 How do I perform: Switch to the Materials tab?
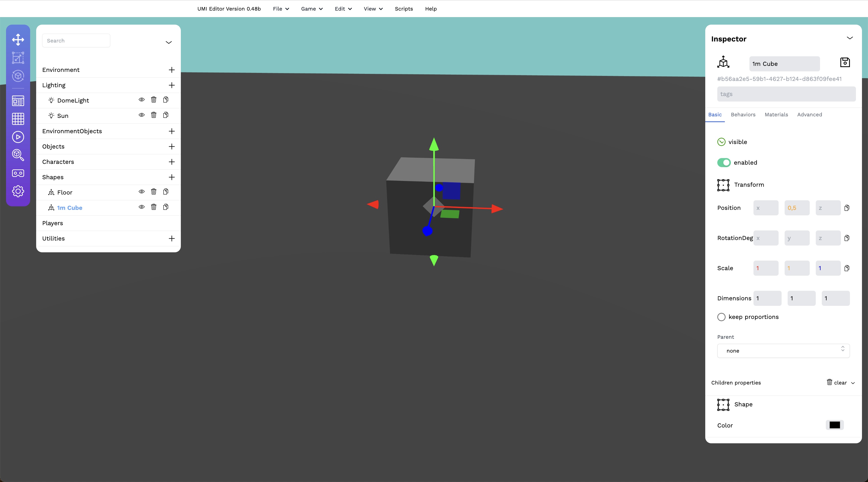pos(776,115)
